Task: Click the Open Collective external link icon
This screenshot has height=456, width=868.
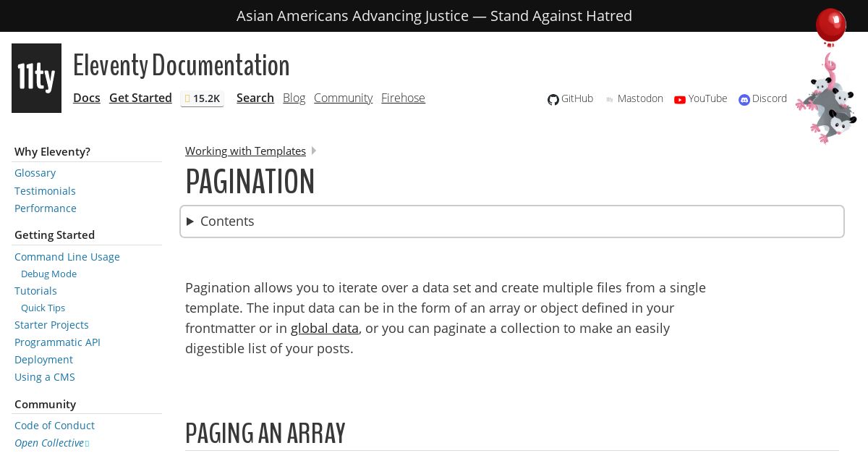Action: click(87, 444)
